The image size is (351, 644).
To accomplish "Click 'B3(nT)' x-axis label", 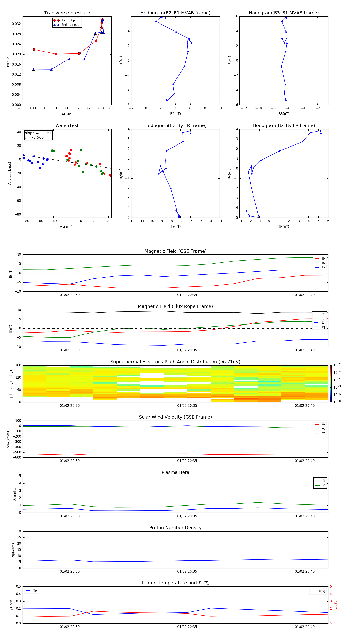I will pos(284,114).
